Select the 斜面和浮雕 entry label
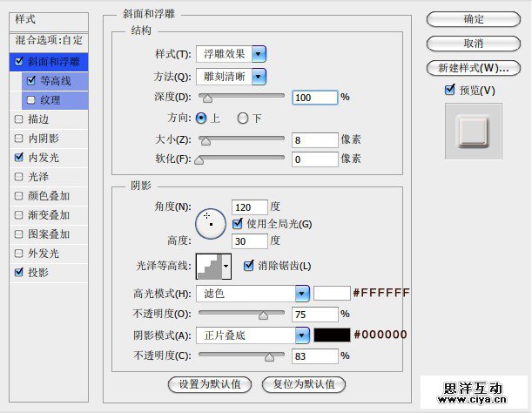 pos(54,62)
